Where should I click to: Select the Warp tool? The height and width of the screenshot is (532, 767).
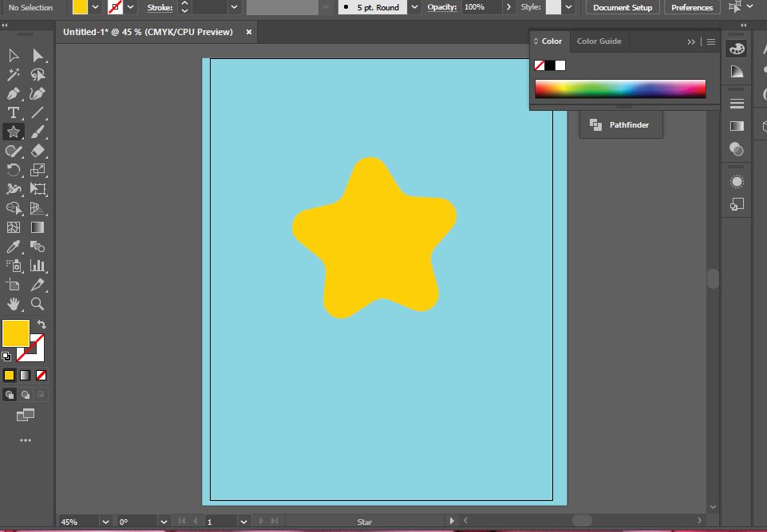14,189
